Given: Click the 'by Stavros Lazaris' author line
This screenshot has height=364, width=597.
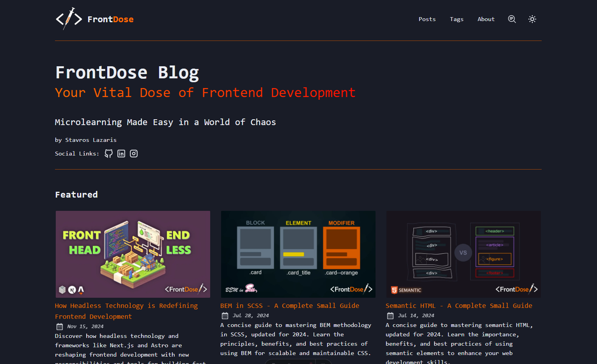Looking at the screenshot, I should pos(86,140).
